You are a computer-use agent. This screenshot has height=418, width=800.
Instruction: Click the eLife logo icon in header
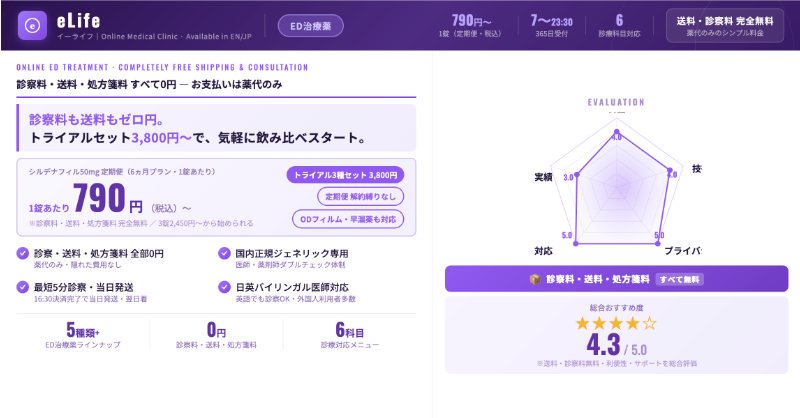35,25
